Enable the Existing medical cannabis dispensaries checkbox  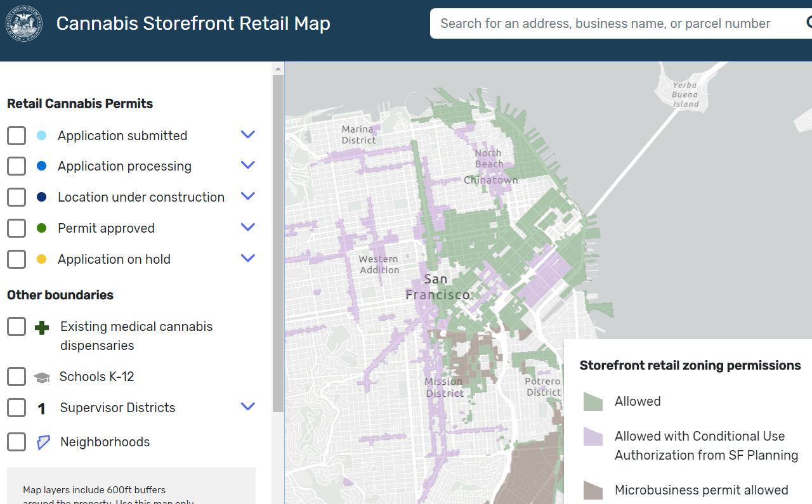tap(16, 326)
